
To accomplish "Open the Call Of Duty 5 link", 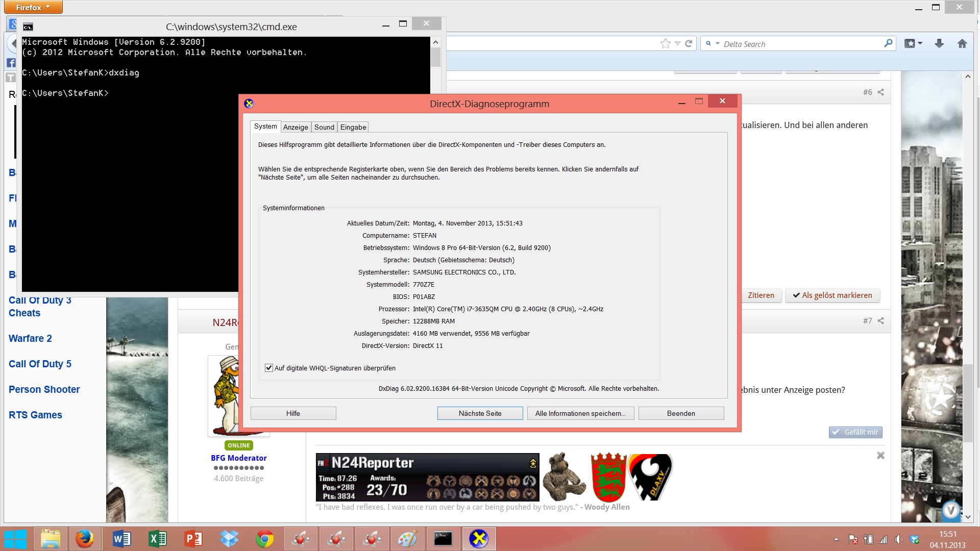I will (40, 364).
